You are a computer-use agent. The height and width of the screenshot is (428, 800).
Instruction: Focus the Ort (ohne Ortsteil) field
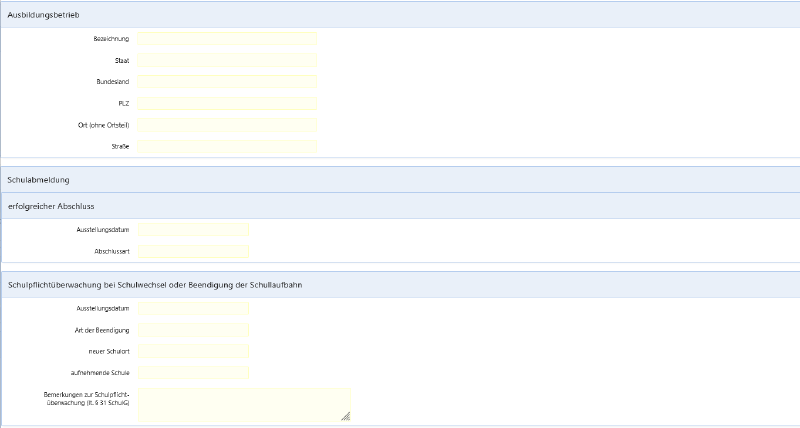(x=228, y=125)
